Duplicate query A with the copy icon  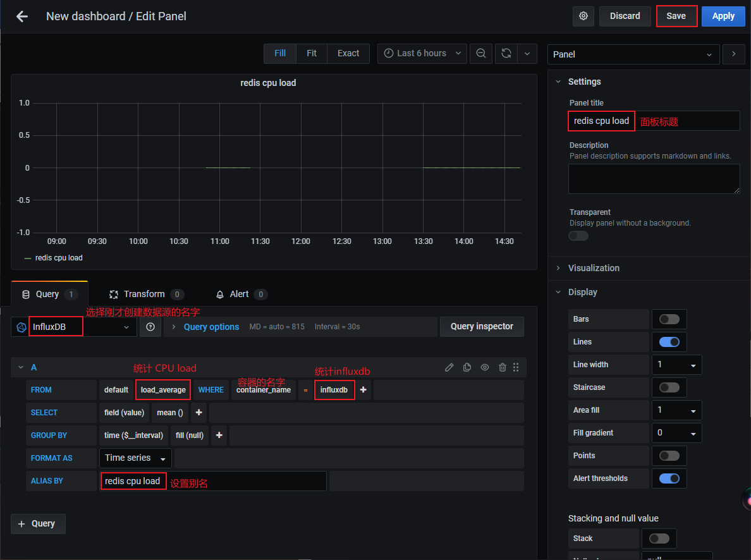[x=467, y=367]
